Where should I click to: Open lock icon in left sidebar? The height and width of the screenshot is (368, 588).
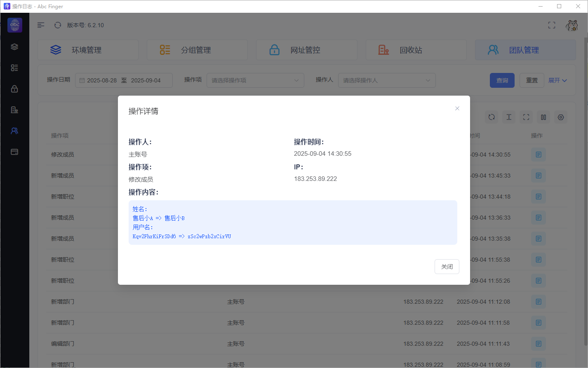tap(14, 89)
